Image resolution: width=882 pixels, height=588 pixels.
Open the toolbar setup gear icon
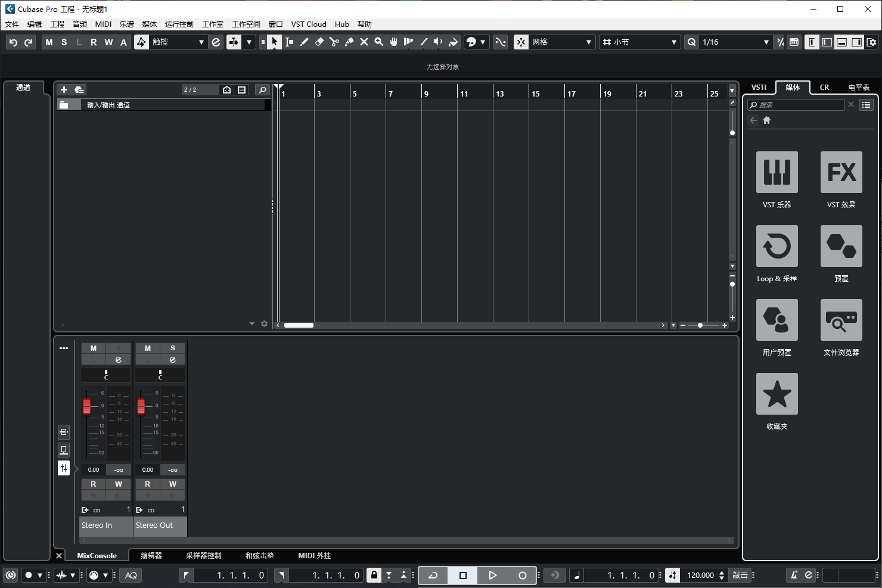(x=872, y=42)
